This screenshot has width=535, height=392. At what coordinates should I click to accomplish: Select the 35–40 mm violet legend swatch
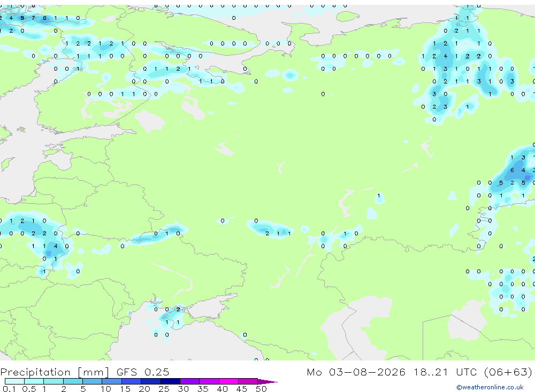pyautogui.click(x=209, y=381)
